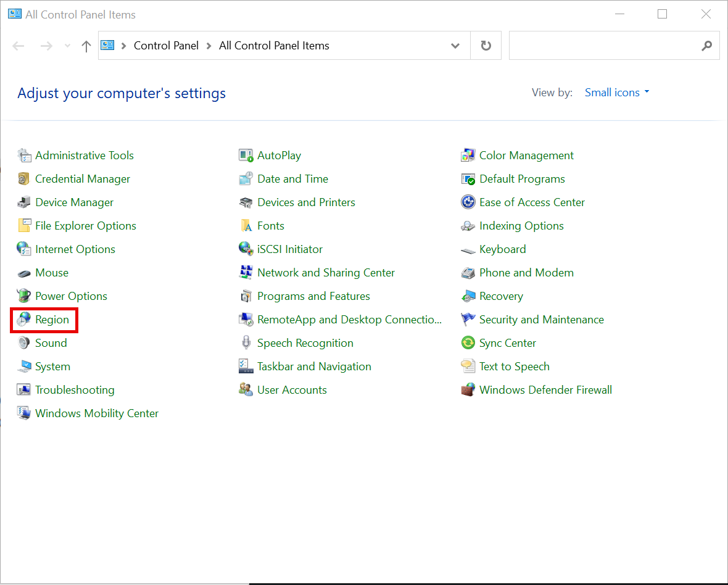Click the Search Control Panel box

point(605,46)
